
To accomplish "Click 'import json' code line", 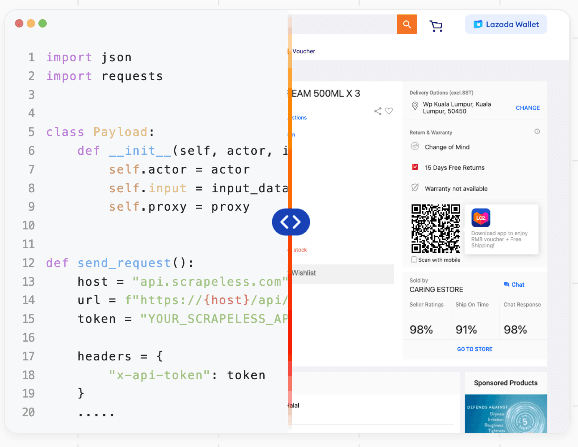I will pyautogui.click(x=89, y=57).
